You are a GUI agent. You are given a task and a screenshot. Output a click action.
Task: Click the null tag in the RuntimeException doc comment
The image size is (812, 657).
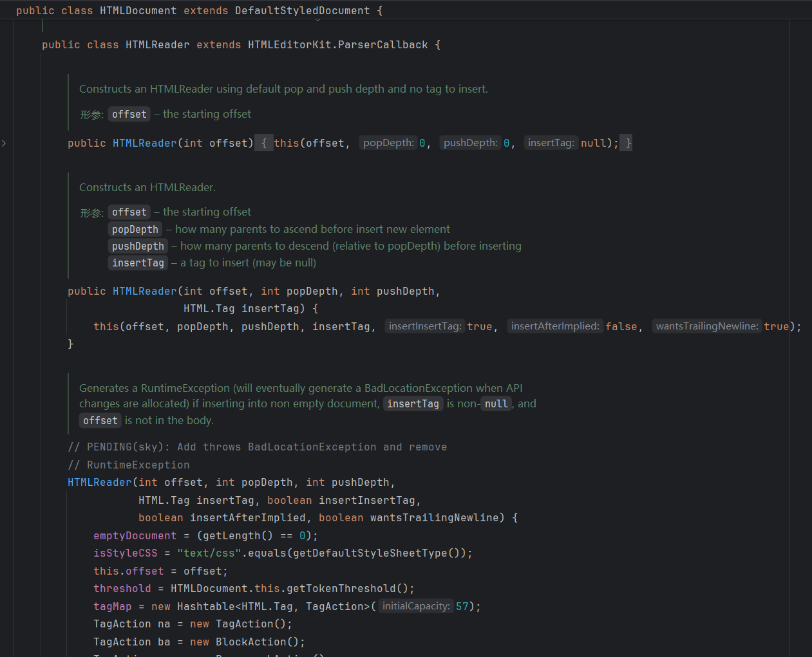[496, 404]
